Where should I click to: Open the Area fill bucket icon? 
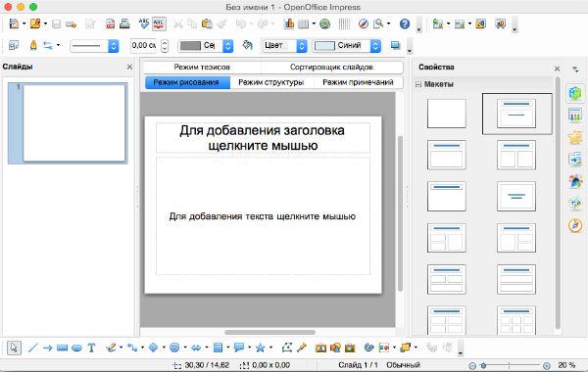coord(247,45)
